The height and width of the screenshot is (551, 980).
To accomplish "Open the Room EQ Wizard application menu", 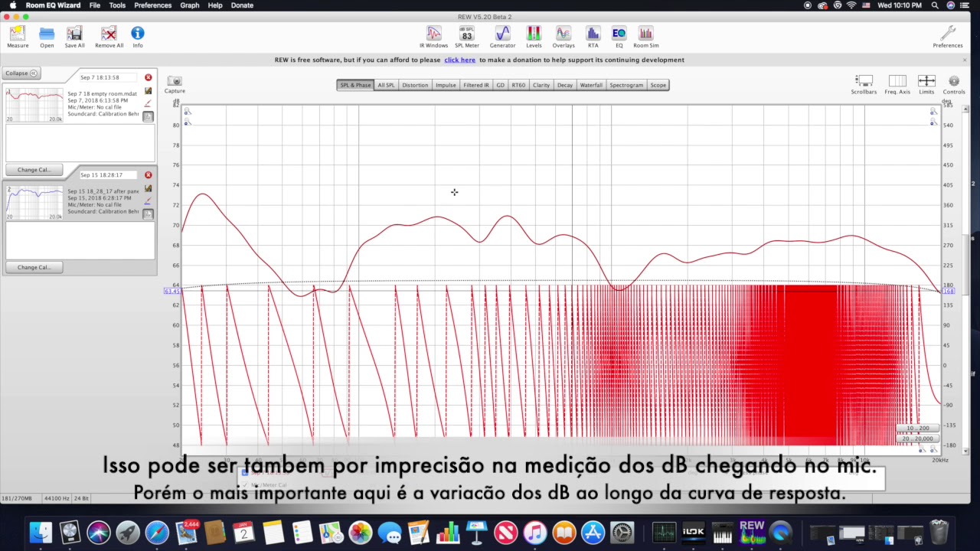I will click(x=53, y=5).
